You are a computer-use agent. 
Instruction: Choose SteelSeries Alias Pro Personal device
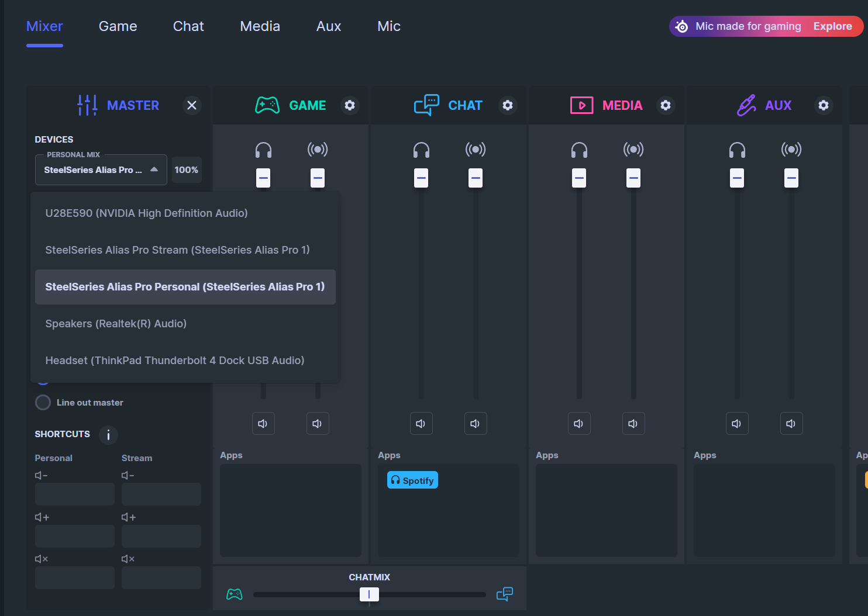185,287
